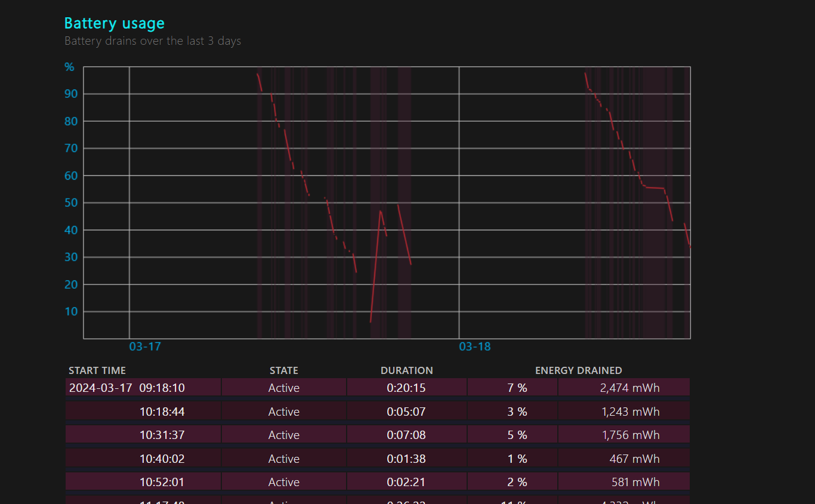Select the 0:07:08 duration cell
Screen dimensions: 815x504
coord(406,434)
